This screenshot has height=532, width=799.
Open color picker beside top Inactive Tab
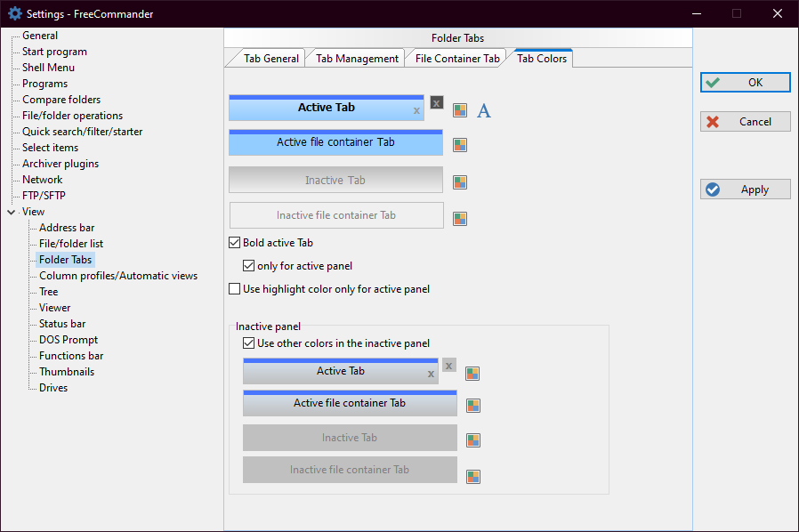[x=460, y=182]
